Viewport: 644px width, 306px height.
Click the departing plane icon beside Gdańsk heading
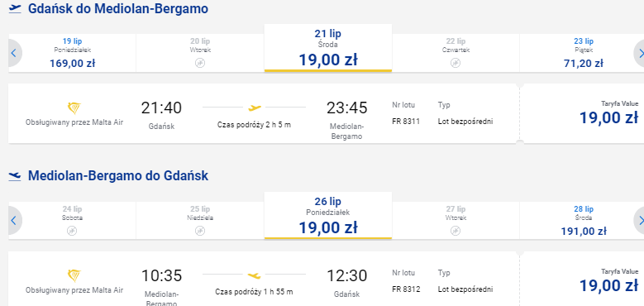(15, 8)
